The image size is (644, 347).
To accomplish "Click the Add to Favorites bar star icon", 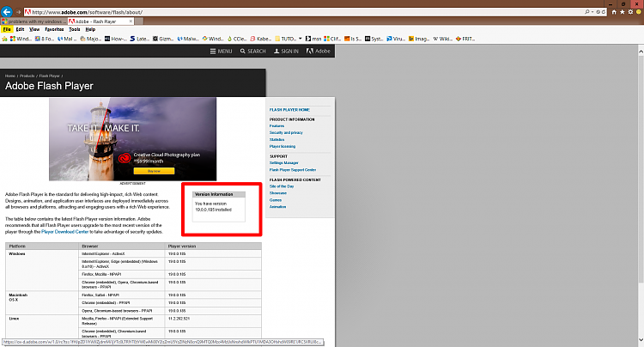I will coord(4,39).
